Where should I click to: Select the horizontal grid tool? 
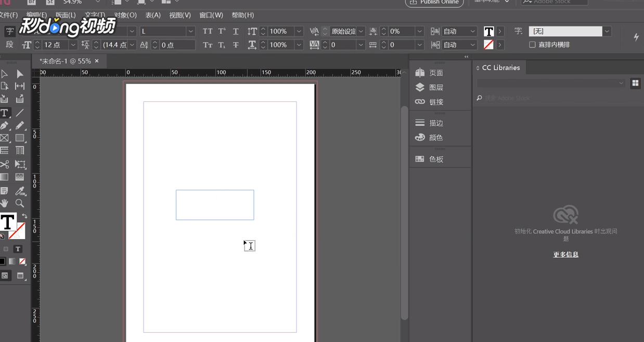pyautogui.click(x=5, y=151)
